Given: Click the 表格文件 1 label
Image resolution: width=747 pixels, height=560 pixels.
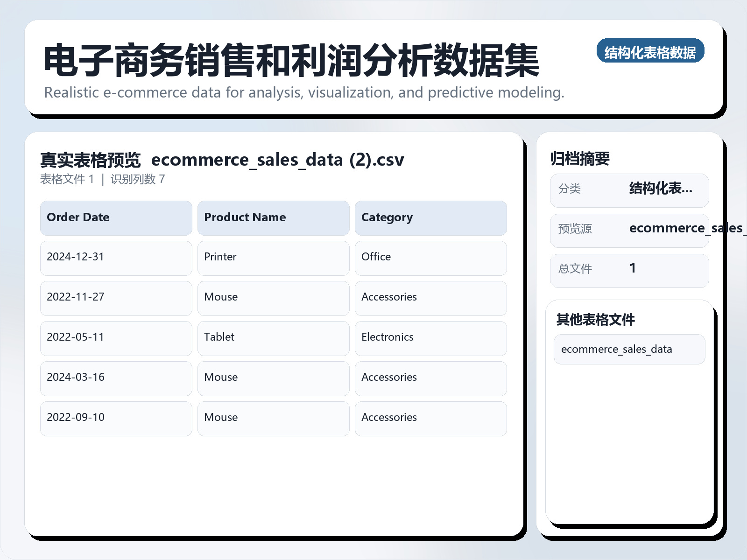Looking at the screenshot, I should pyautogui.click(x=67, y=179).
